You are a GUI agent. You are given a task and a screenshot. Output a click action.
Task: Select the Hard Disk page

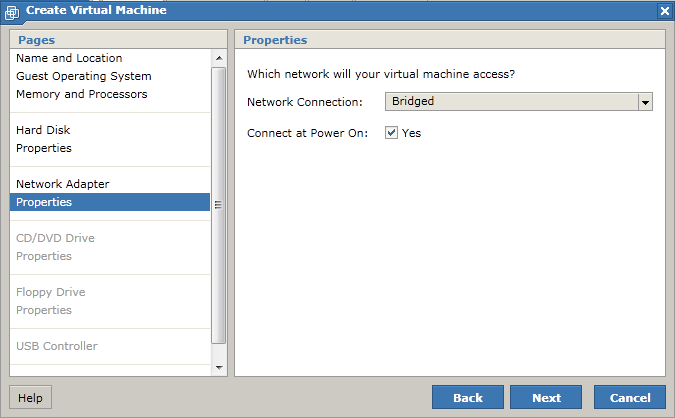[43, 130]
